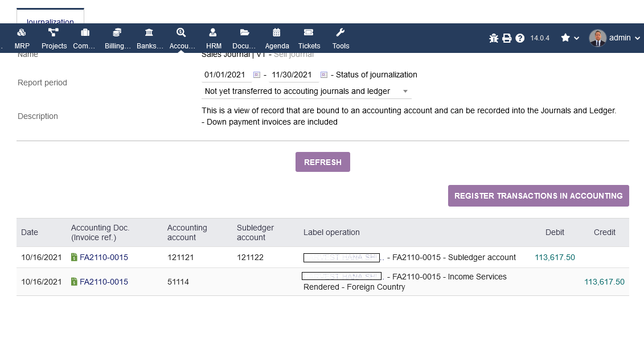Screen dimensions: 644x346
Task: Open the admin user dropdown menu
Action: coord(614,38)
